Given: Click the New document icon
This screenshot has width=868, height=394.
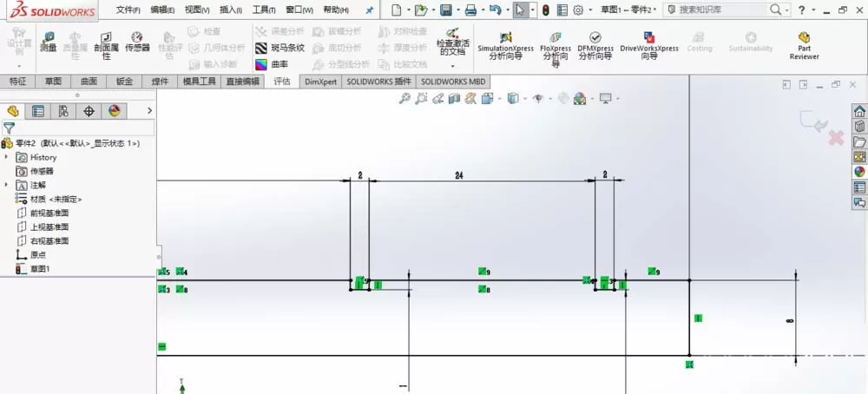Looking at the screenshot, I should click(395, 10).
